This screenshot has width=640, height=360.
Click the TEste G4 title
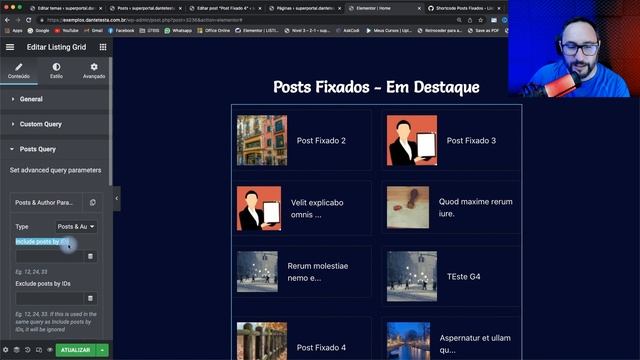pyautogui.click(x=464, y=277)
